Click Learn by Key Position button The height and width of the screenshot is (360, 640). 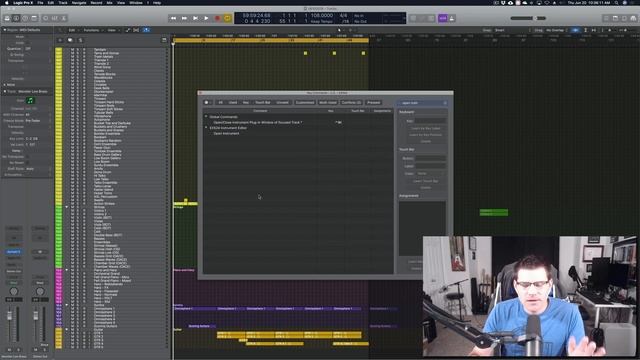coord(425,135)
